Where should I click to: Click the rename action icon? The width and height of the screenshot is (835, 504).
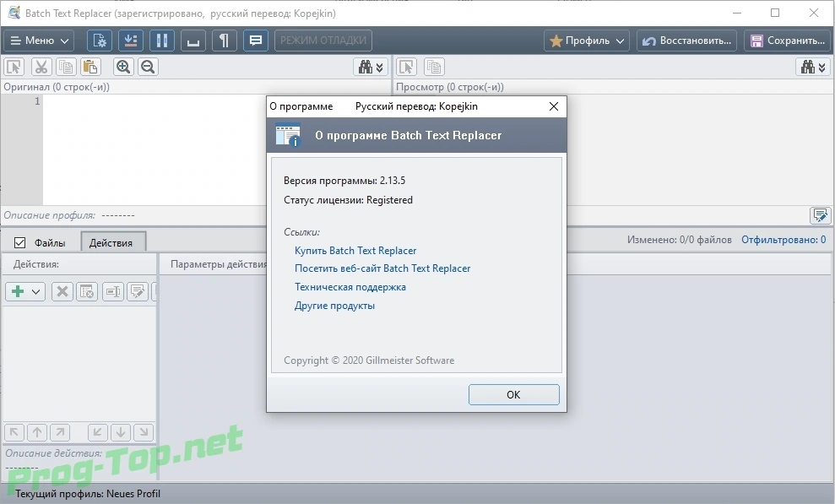(x=113, y=291)
